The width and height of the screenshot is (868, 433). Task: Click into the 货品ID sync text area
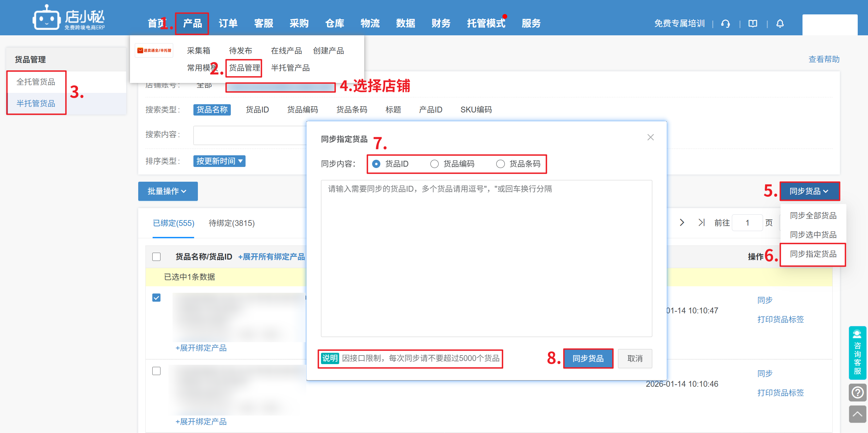pos(486,258)
